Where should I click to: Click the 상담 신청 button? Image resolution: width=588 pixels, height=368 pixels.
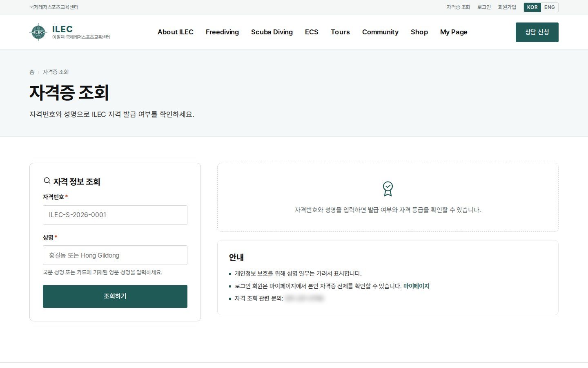click(537, 32)
